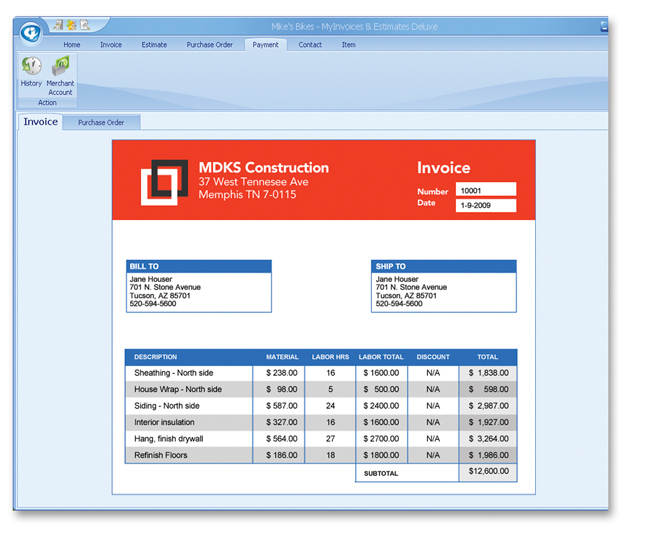Go to the Purchase Order ribbon tab
This screenshot has width=648, height=544.
tap(209, 45)
